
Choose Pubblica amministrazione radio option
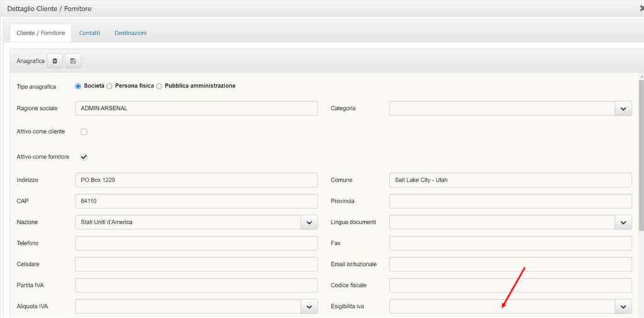coord(159,86)
